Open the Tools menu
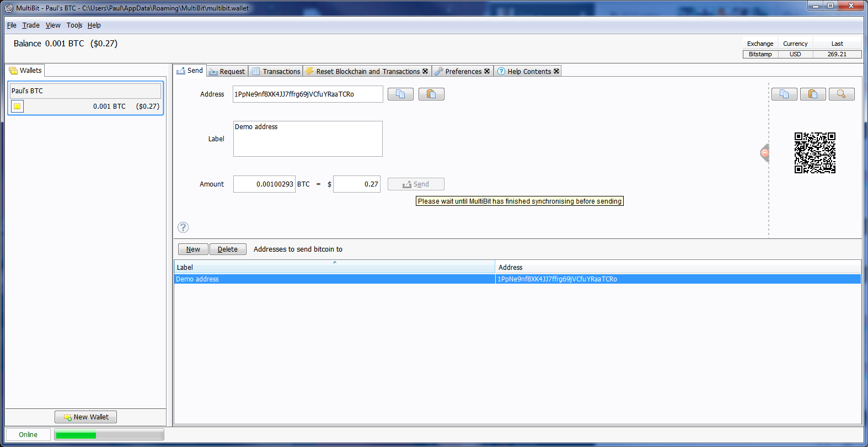 click(74, 25)
